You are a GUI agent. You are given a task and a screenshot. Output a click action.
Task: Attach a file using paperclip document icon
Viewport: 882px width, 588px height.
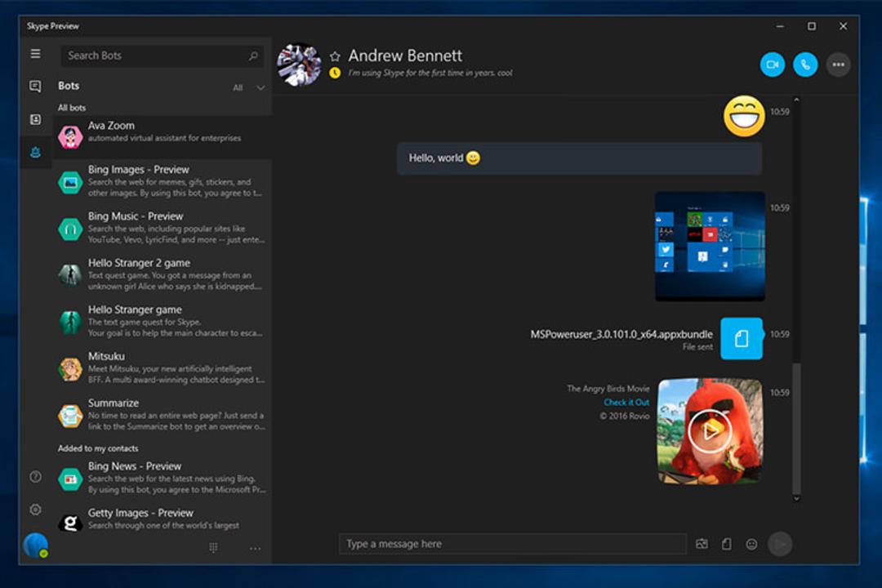(726, 544)
